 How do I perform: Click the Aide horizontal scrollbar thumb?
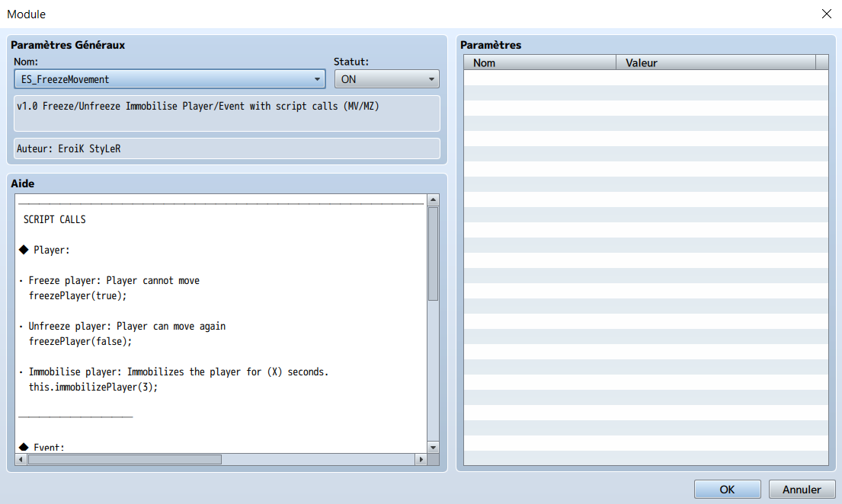click(x=124, y=459)
